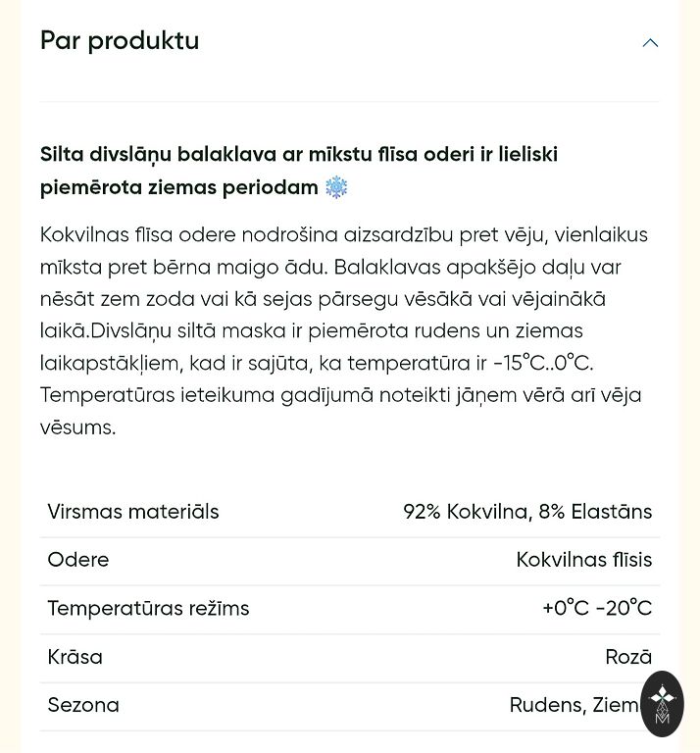Click the +0°C -20°C value
This screenshot has width=700, height=753.
point(596,608)
